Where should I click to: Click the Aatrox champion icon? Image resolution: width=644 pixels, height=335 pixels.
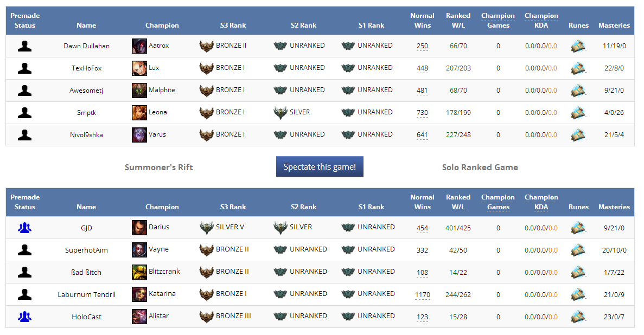pyautogui.click(x=139, y=46)
